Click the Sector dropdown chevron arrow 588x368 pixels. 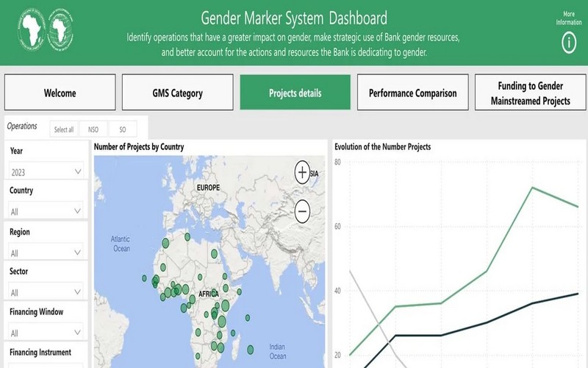tap(77, 291)
